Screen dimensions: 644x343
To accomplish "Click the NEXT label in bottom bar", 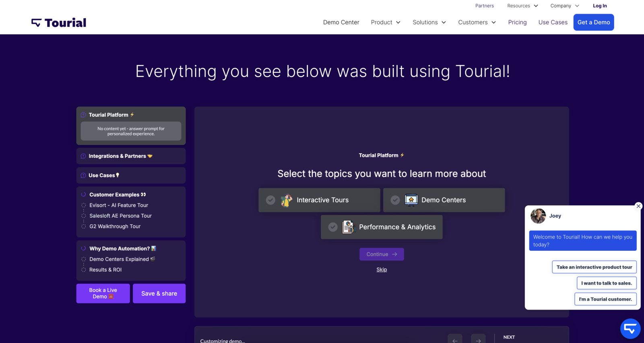I will pos(509,337).
